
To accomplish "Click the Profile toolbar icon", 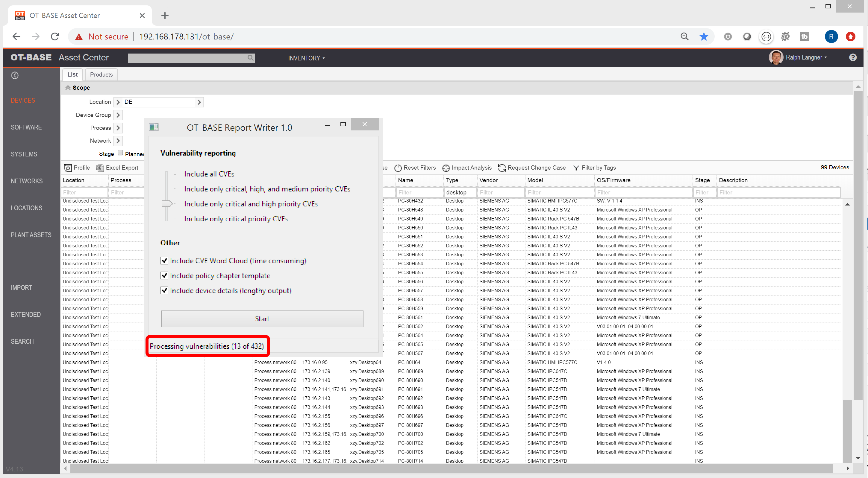I will click(68, 168).
